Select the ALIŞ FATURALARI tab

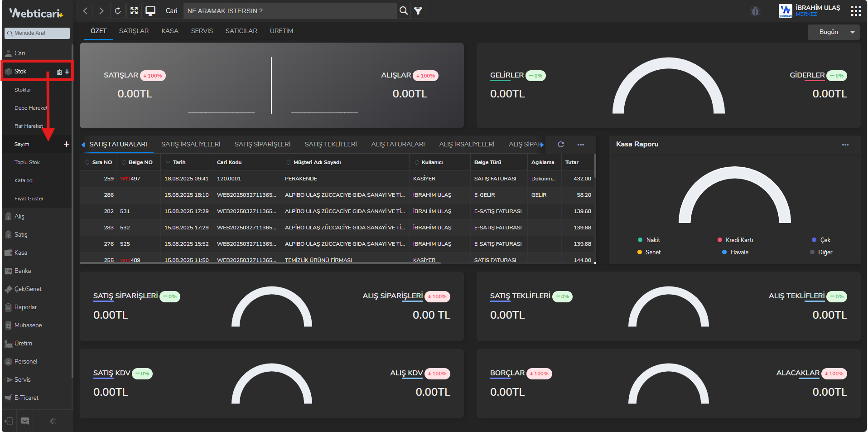[x=398, y=144]
